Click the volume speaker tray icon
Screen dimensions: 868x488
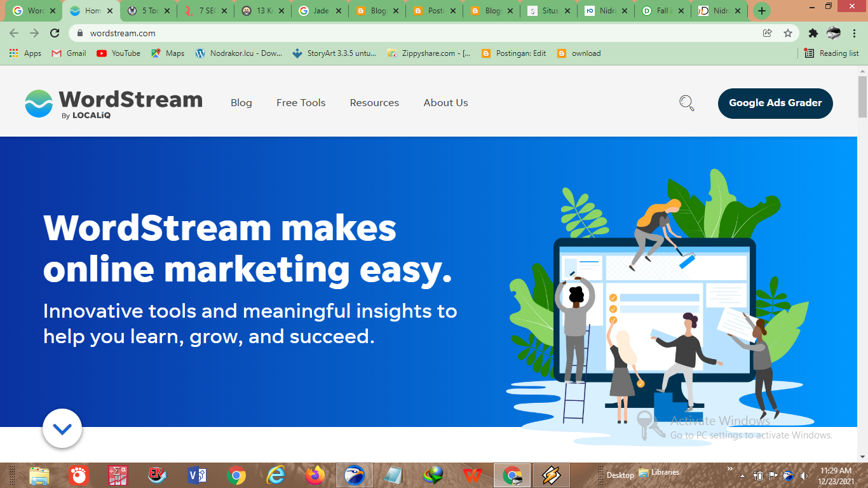click(x=804, y=475)
